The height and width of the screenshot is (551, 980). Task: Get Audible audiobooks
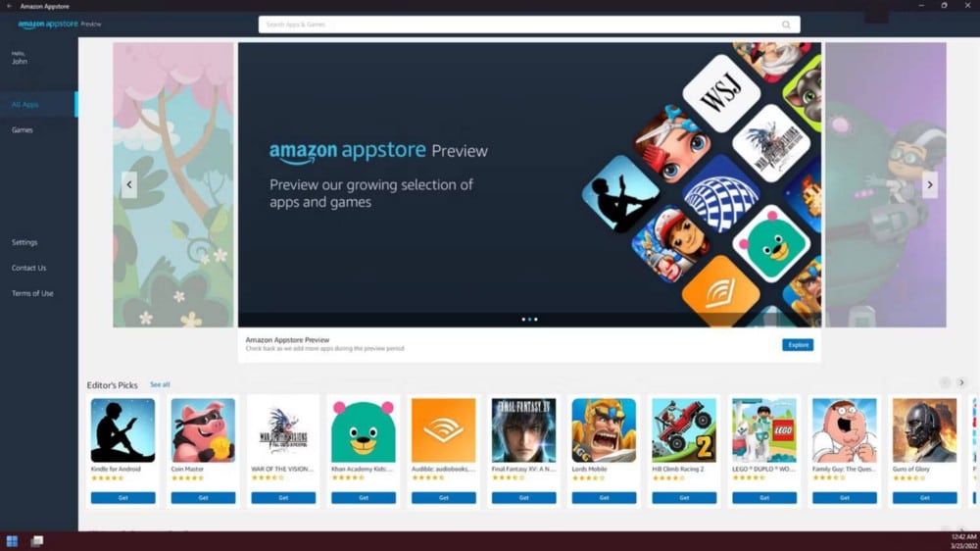[x=444, y=498]
